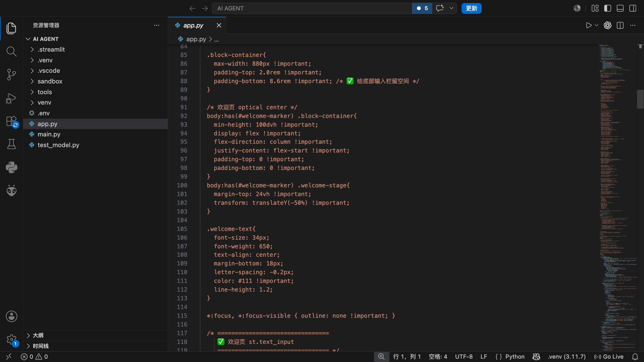
Task: Start Go Live server
Action: coord(609,357)
